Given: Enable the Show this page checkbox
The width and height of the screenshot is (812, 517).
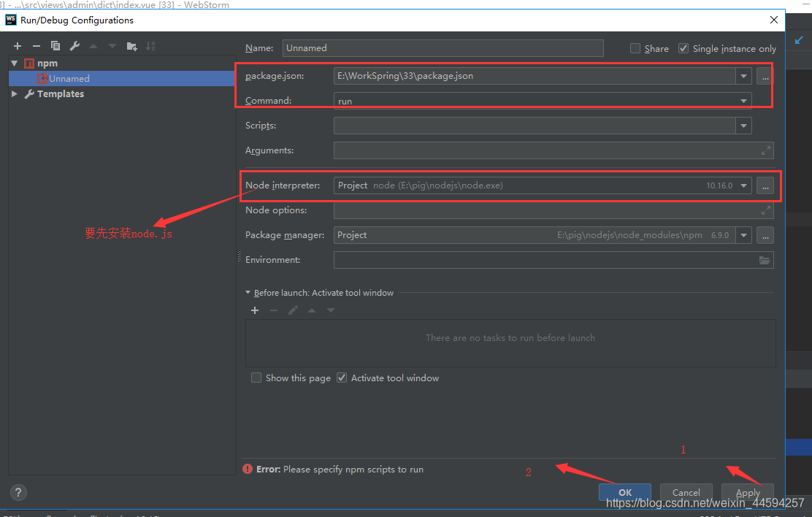Looking at the screenshot, I should (256, 378).
